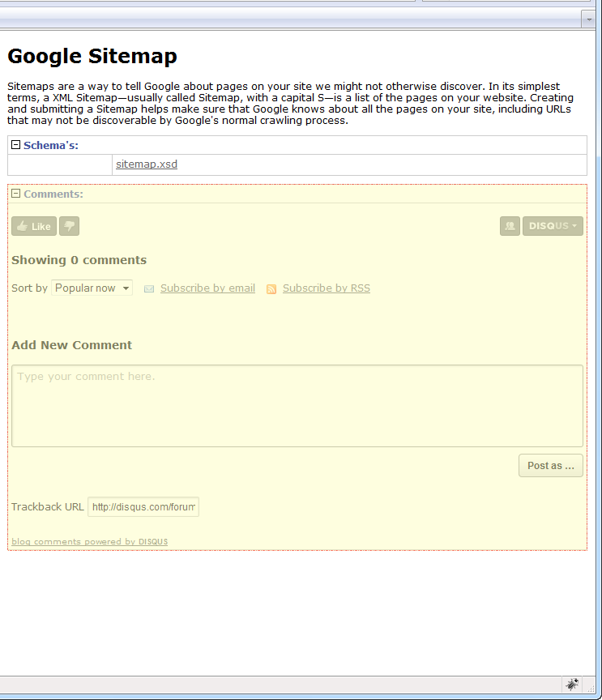The image size is (602, 700).
Task: Click the Add New Comment heading
Action: coord(72,345)
